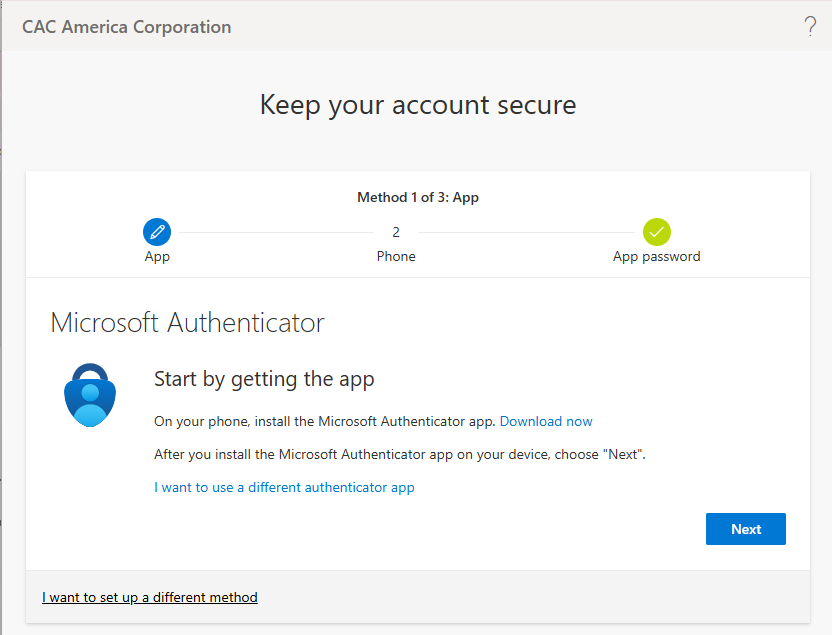Click the Next button
832x635 pixels.
click(745, 529)
